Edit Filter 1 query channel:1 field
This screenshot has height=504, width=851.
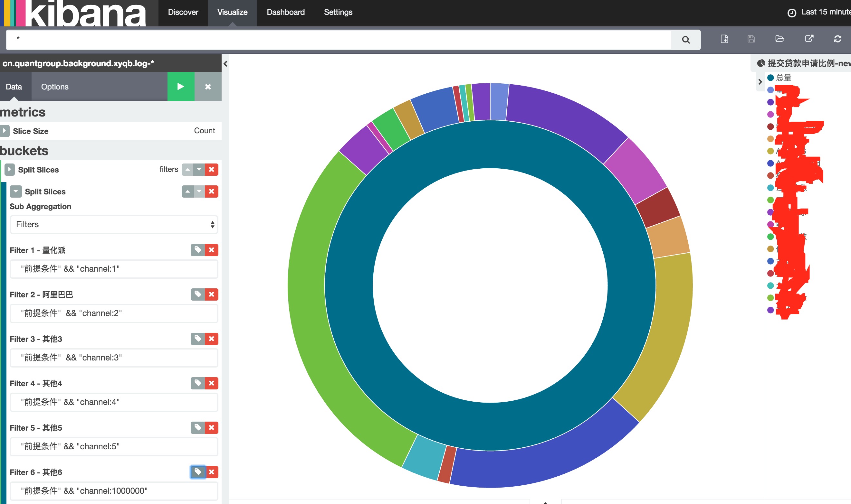[x=114, y=269]
